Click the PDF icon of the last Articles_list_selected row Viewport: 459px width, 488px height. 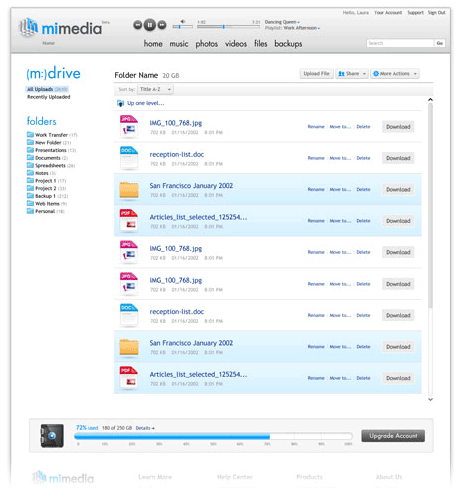[x=129, y=378]
